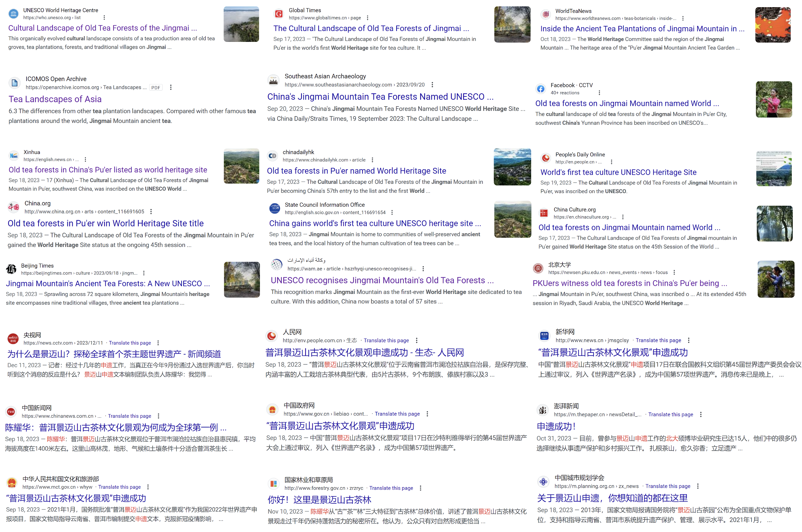The height and width of the screenshot is (532, 802).
Task: Click the 中国新闻网 favicon
Action: coord(11,412)
